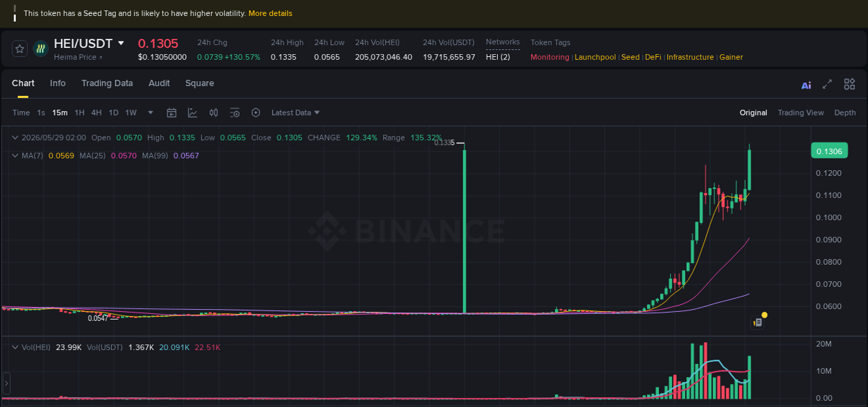868x407 pixels.
Task: Open the chart display settings icon
Action: 235,113
